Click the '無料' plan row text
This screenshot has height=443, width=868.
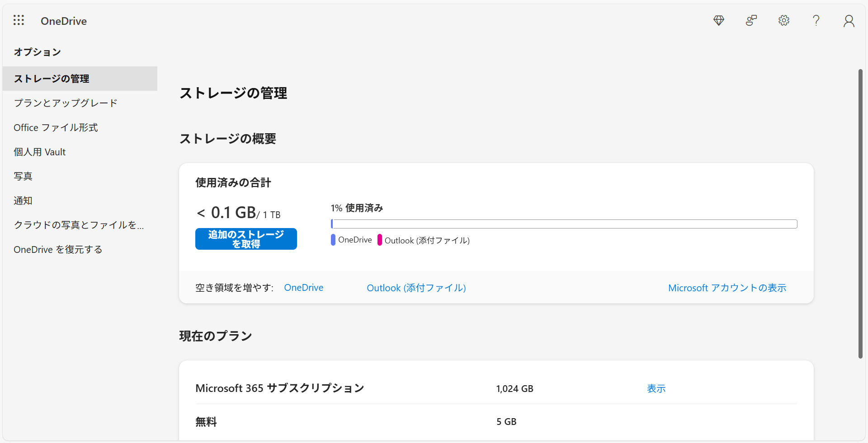tap(206, 422)
